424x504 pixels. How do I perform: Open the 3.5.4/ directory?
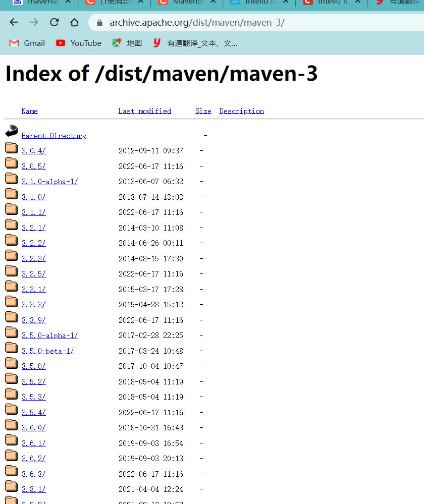34,413
